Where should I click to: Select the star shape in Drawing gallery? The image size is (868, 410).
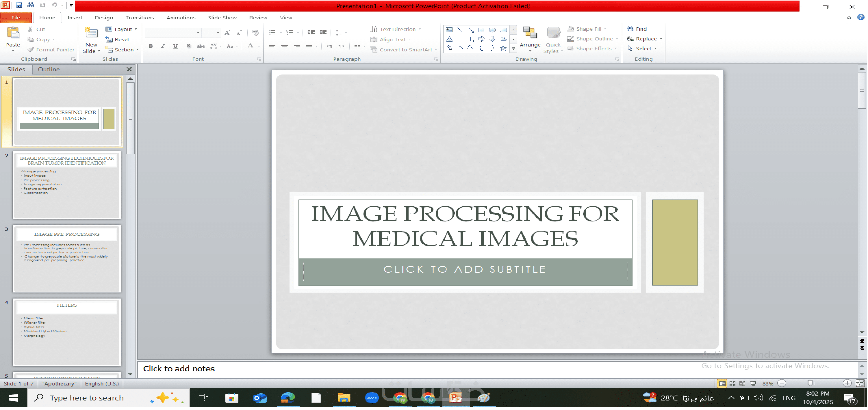tap(503, 49)
